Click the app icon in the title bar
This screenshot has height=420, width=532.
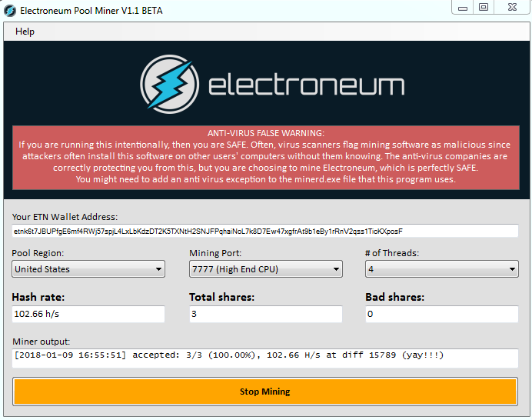coord(10,11)
